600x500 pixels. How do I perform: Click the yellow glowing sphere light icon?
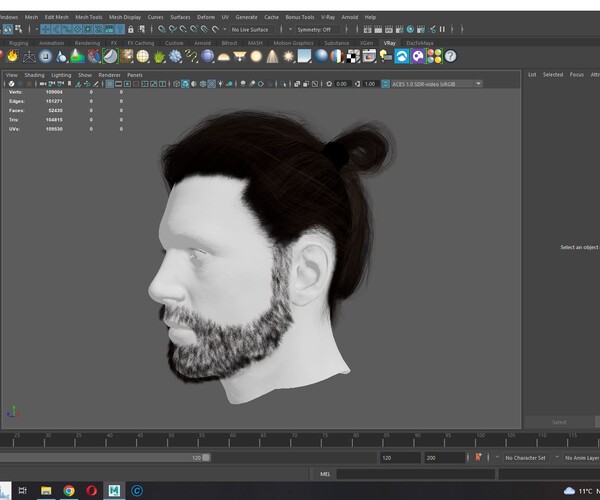click(x=256, y=56)
